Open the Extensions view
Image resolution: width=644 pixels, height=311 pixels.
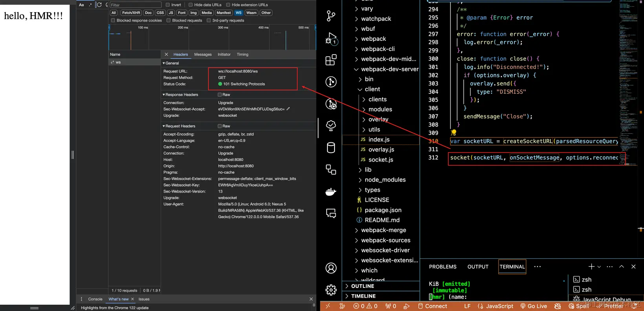(331, 60)
